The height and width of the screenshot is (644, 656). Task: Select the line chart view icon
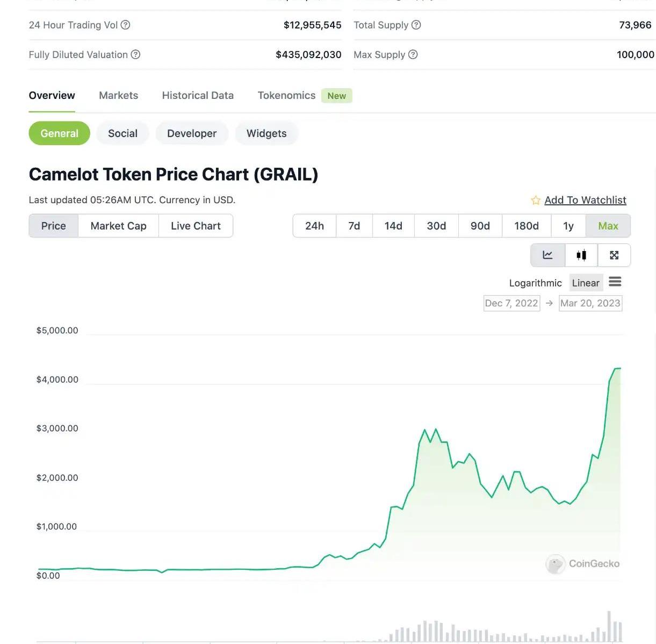547,255
